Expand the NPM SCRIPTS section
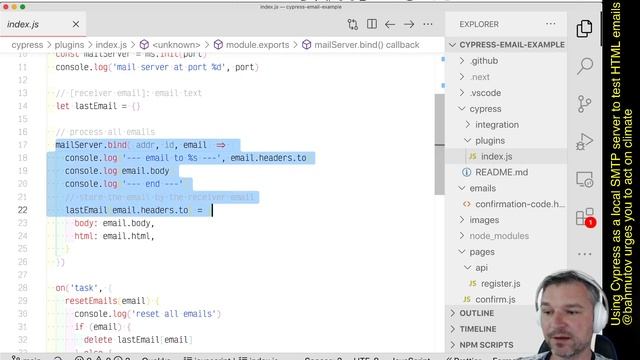Image resolution: width=640 pixels, height=360 pixels. pos(486,345)
